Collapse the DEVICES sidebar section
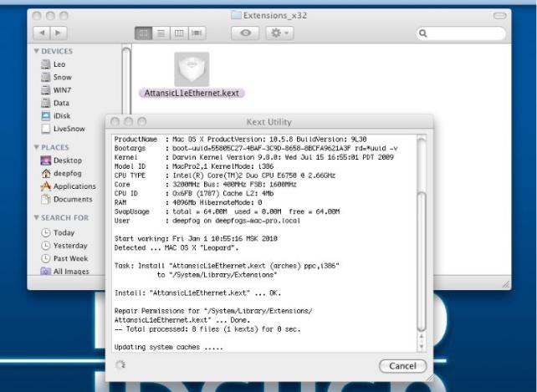The width and height of the screenshot is (537, 392). (x=36, y=51)
